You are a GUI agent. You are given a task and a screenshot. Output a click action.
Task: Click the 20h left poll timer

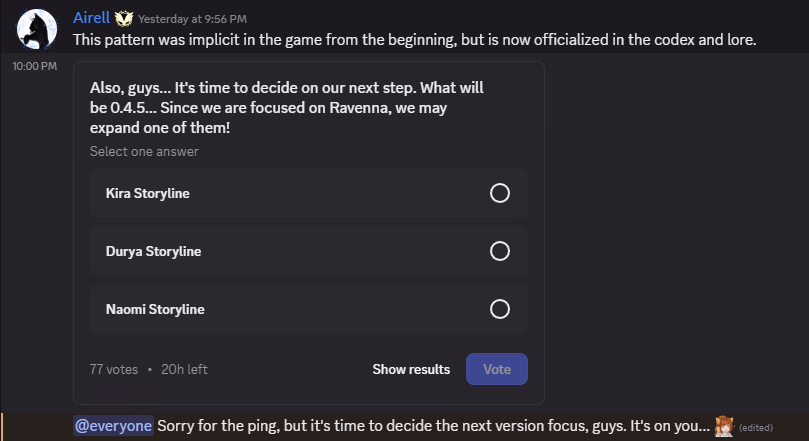pyautogui.click(x=184, y=369)
